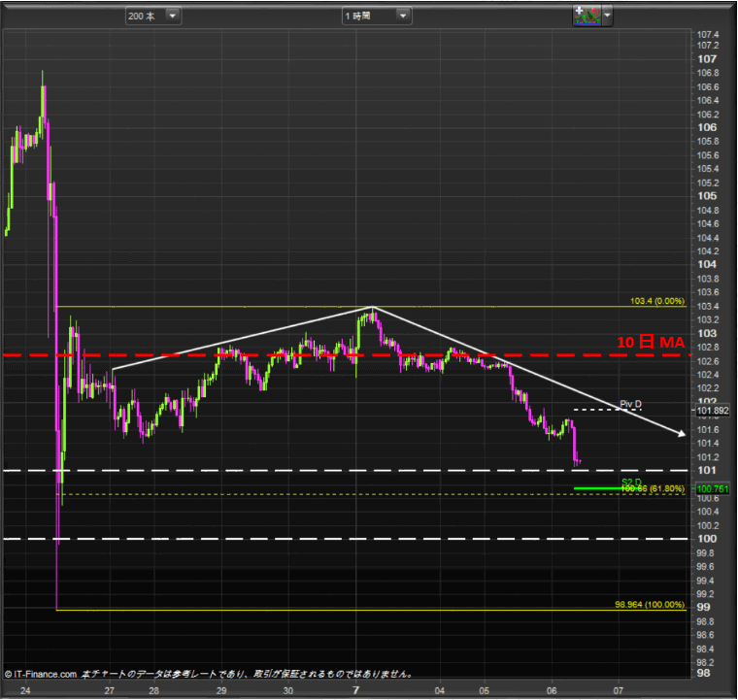Screen dimensions: 738x700
Task: Click the 103.4 (0.00%) Fibonacci label
Action: tap(657, 301)
